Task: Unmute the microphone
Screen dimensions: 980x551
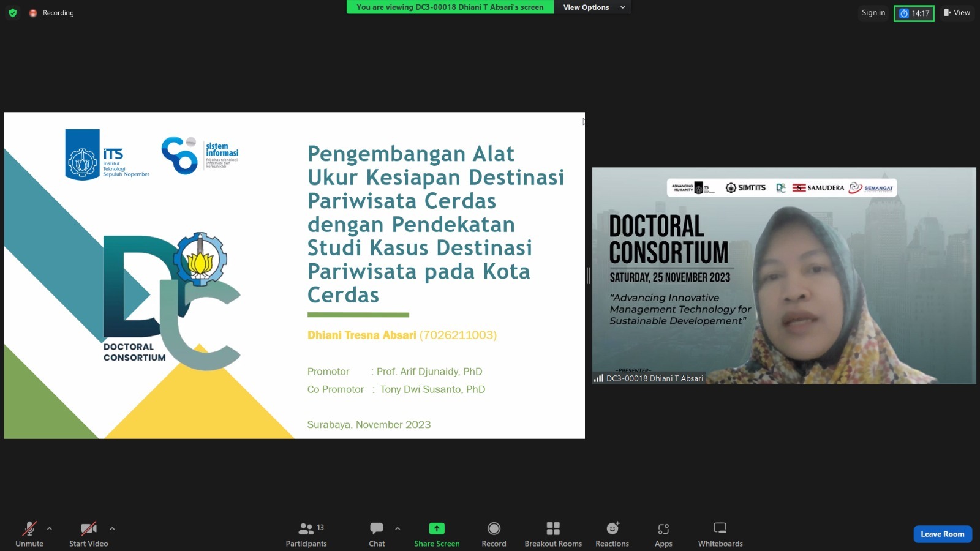Action: pyautogui.click(x=29, y=533)
